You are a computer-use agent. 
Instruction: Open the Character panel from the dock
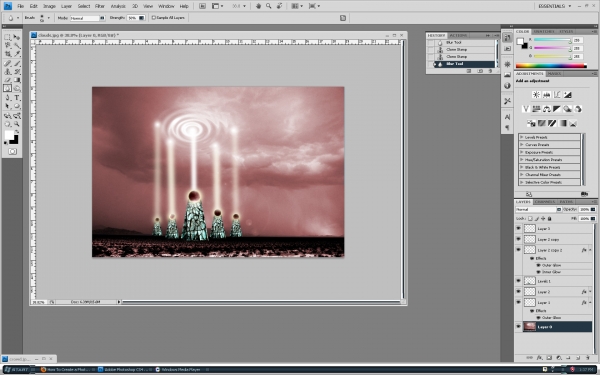pos(507,117)
